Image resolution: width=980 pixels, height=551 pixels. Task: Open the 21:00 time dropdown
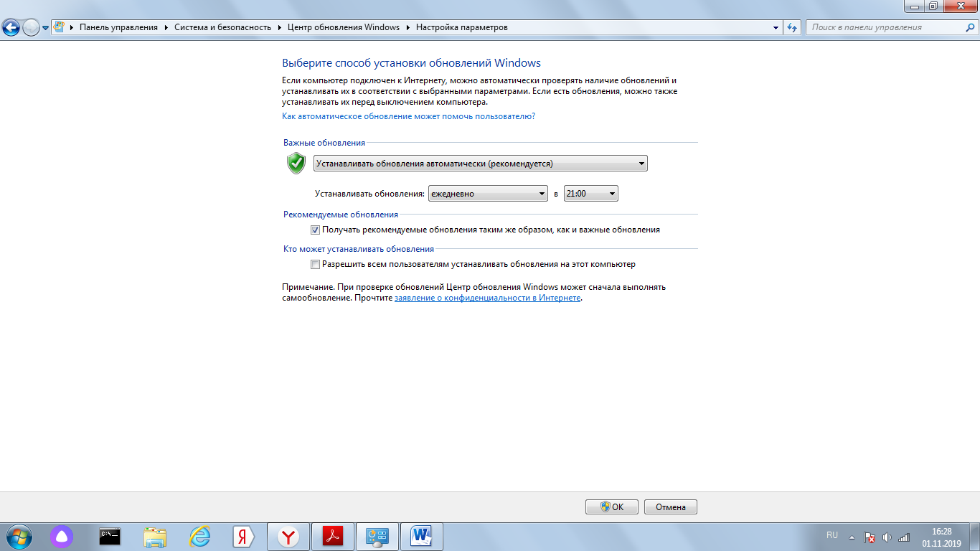point(591,194)
